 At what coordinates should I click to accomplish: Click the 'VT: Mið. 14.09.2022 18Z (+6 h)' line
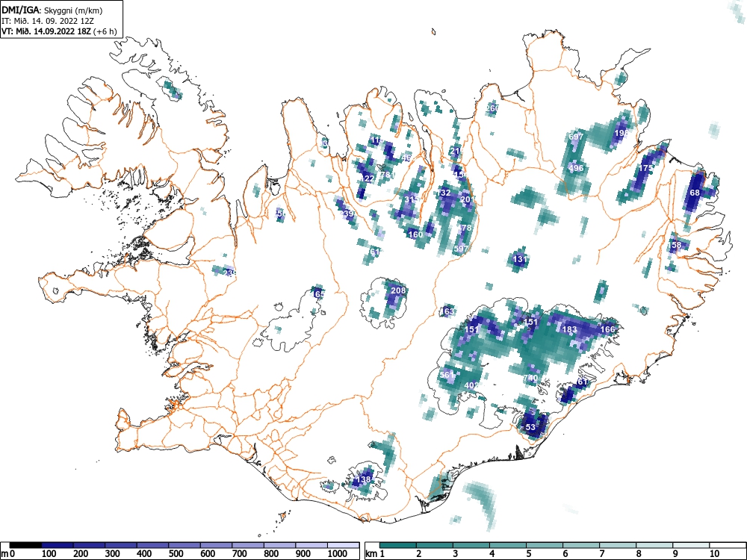pos(59,31)
